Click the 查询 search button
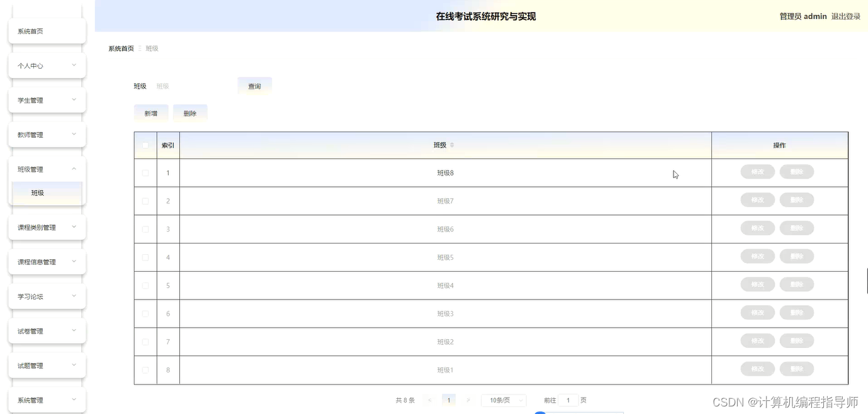Screen dimensions: 868x414 point(254,86)
